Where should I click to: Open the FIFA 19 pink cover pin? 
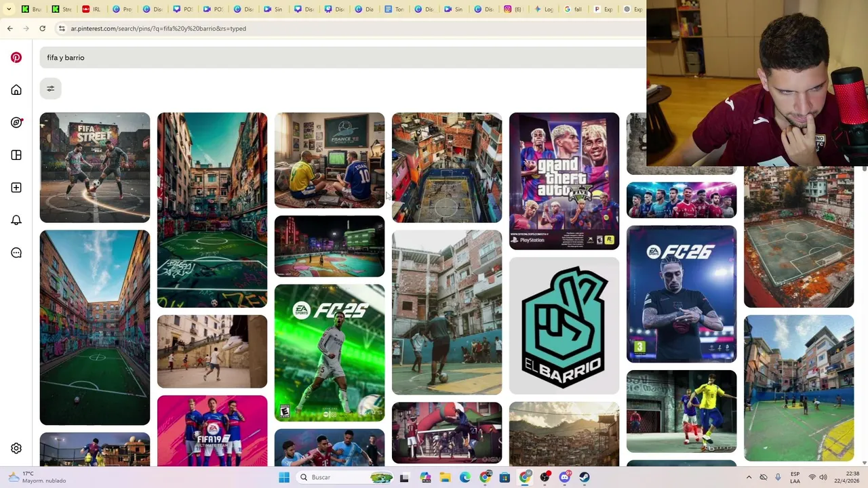pyautogui.click(x=212, y=431)
